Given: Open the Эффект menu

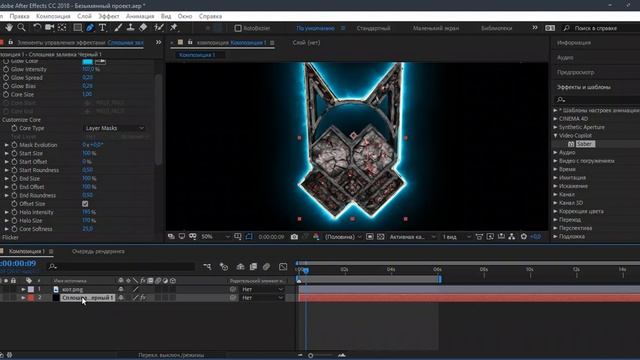Looking at the screenshot, I should pyautogui.click(x=109, y=16).
